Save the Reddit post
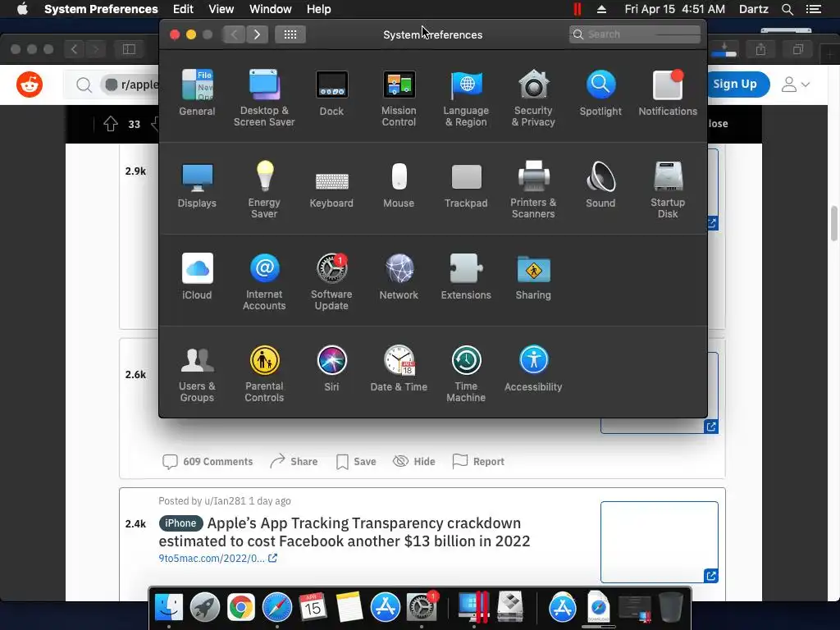 356,461
